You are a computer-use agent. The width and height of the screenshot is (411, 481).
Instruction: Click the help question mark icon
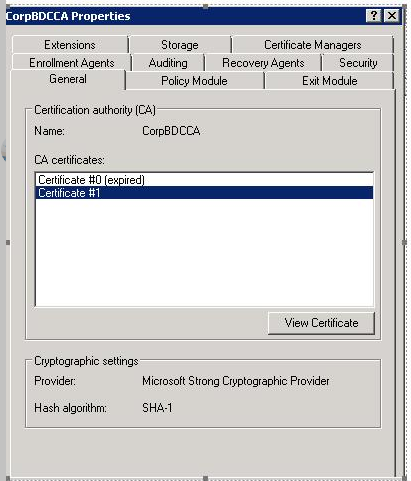(x=373, y=15)
